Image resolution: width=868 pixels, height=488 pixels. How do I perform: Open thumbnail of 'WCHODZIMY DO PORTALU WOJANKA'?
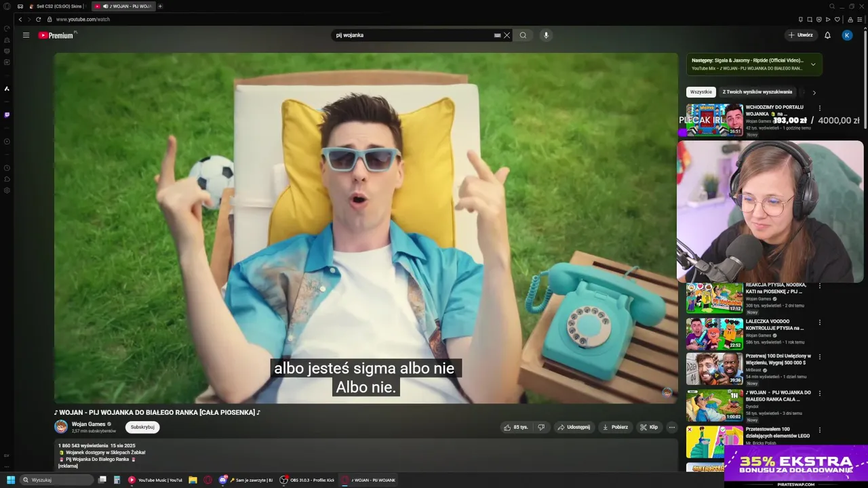pos(715,120)
